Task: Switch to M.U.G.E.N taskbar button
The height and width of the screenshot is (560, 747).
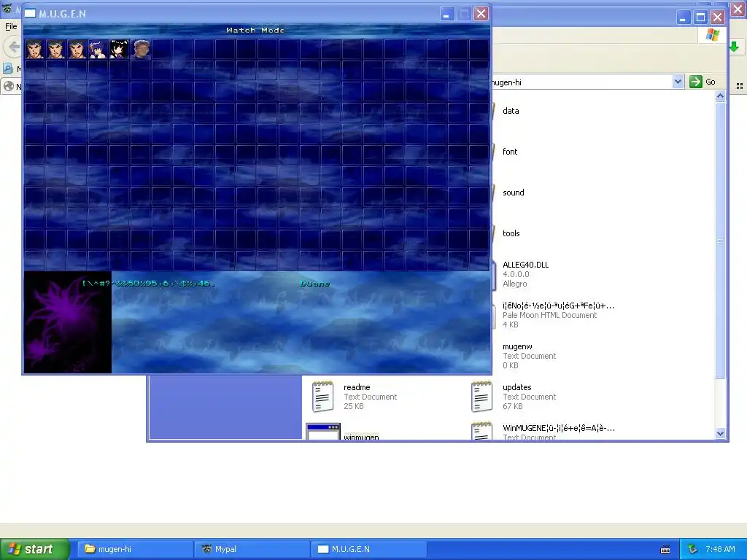Action: [368, 549]
